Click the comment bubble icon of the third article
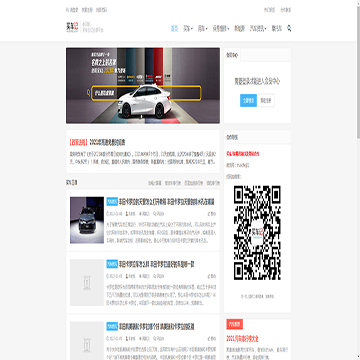 155,339
